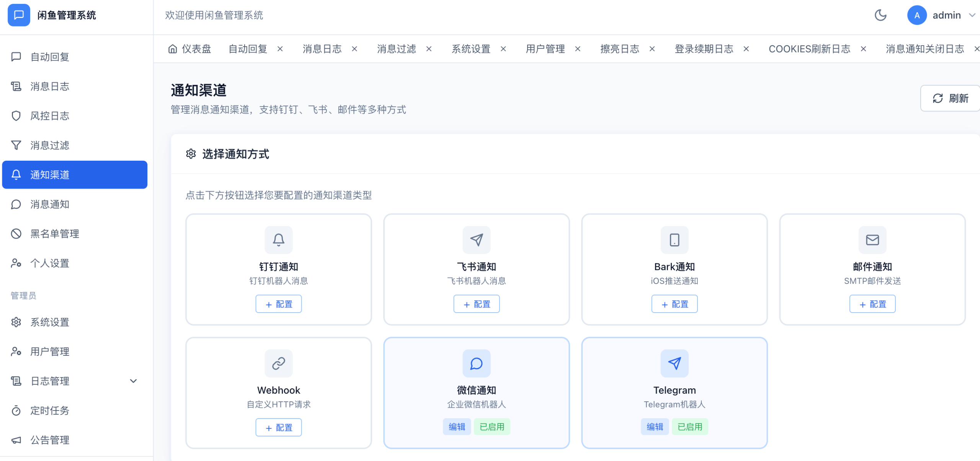Edit the 微信通知 channel
Viewport: 980px width, 461px height.
pos(457,427)
